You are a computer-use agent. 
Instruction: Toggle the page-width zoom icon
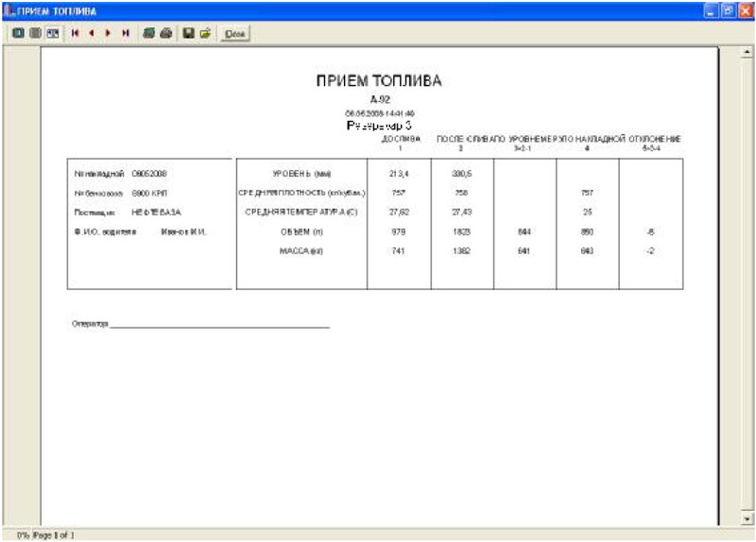53,33
